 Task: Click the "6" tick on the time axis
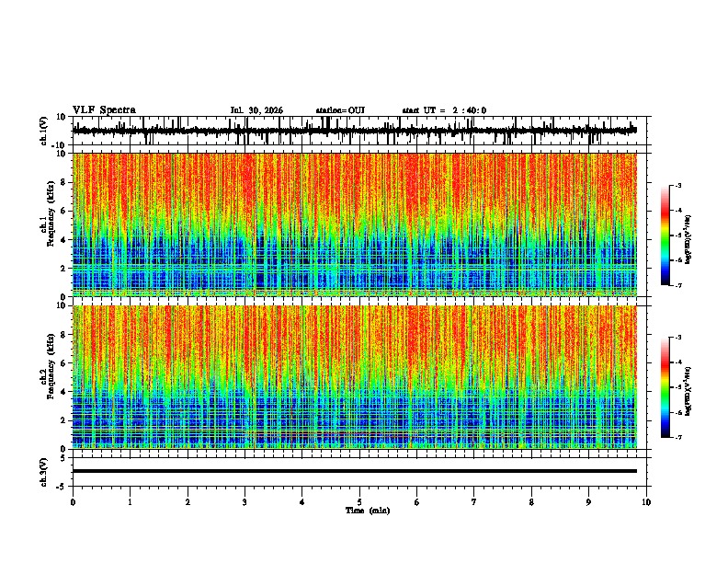tap(417, 502)
